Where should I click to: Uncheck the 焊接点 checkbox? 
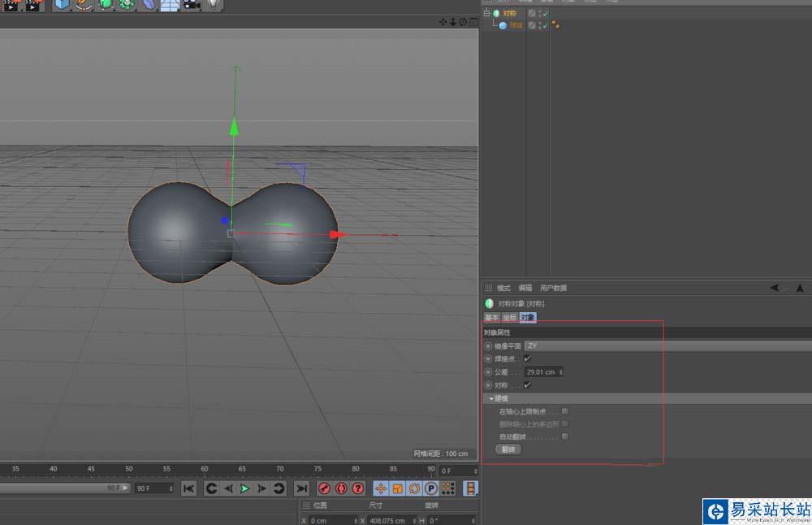click(x=527, y=358)
